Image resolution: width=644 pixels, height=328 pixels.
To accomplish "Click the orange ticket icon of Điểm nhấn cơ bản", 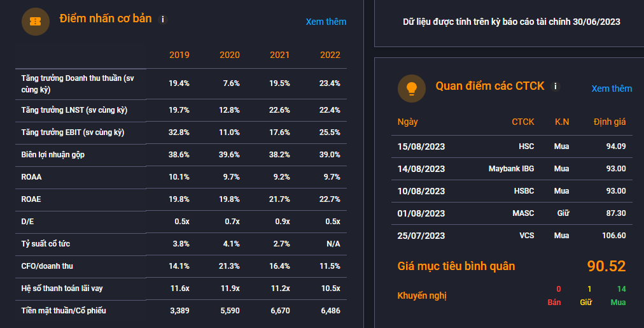I will 36,22.
